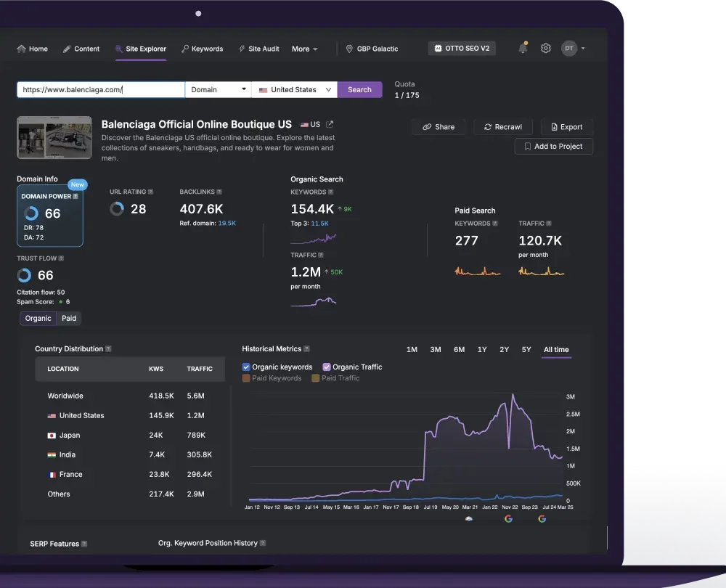Click the Others row
726x588 pixels.
[130, 494]
